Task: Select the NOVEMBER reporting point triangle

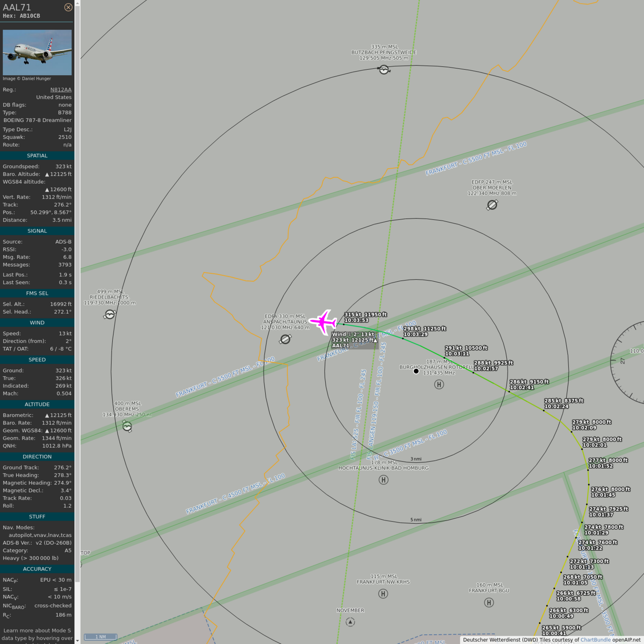Action: pos(350,622)
